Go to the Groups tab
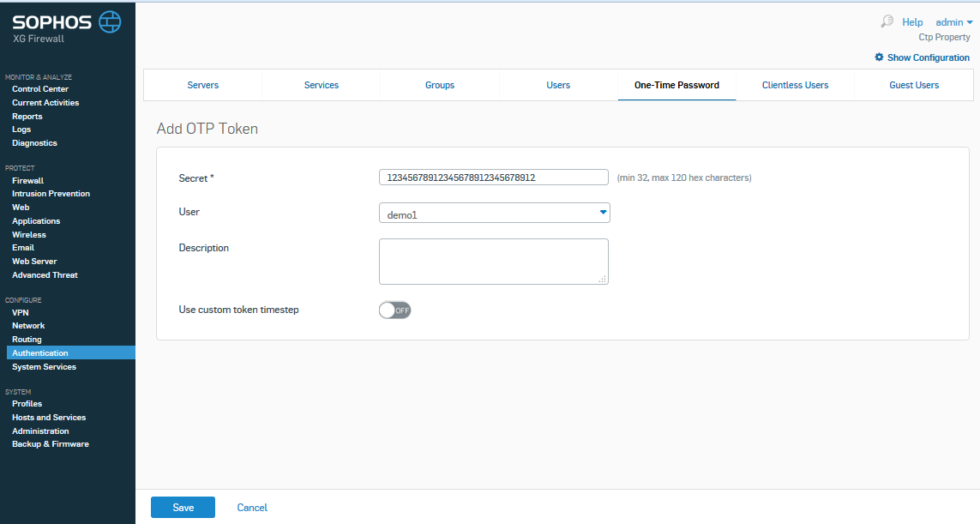 tap(440, 85)
